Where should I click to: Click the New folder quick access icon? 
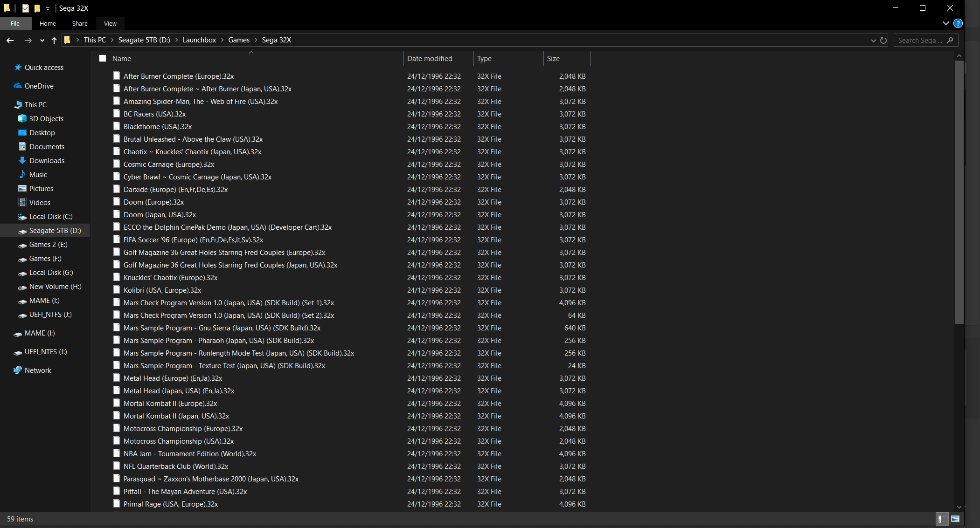tap(37, 8)
